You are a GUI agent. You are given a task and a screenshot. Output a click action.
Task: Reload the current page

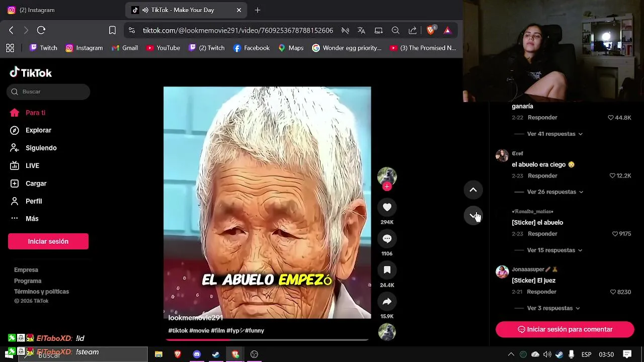pos(41,30)
